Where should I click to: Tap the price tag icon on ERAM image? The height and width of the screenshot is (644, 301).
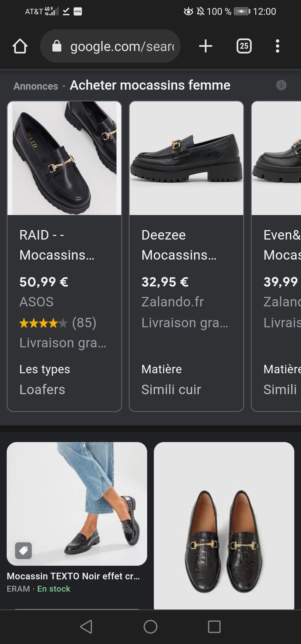[x=23, y=550]
